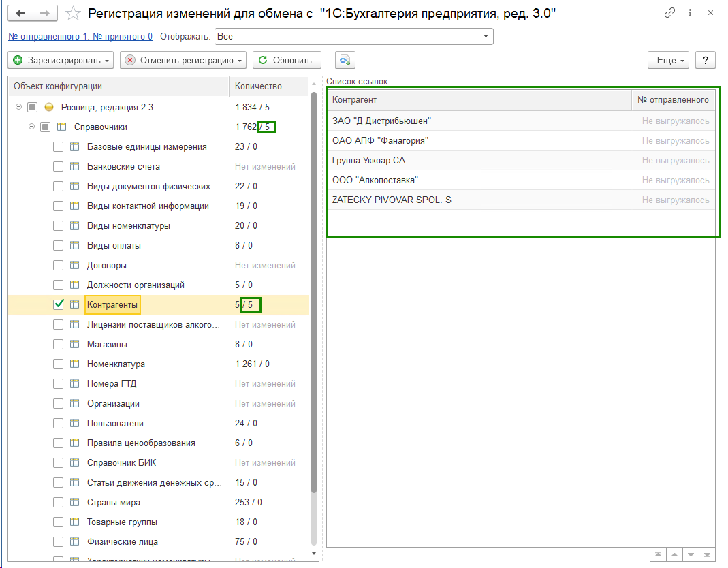The image size is (728, 568).
Task: Open the Отображать dropdown list
Action: click(486, 36)
